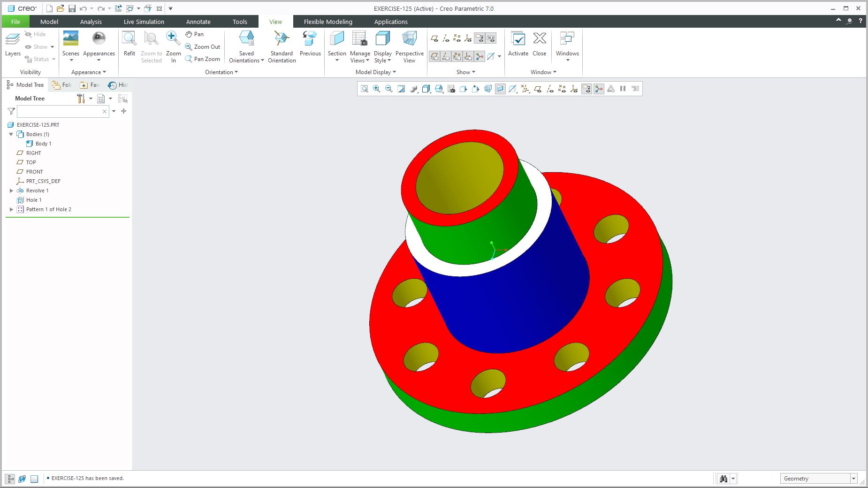
Task: Open the File menu
Action: tap(15, 22)
